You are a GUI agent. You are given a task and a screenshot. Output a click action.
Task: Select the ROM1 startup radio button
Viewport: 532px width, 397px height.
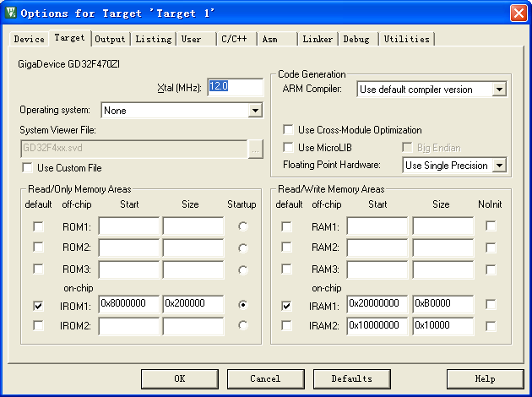click(243, 226)
